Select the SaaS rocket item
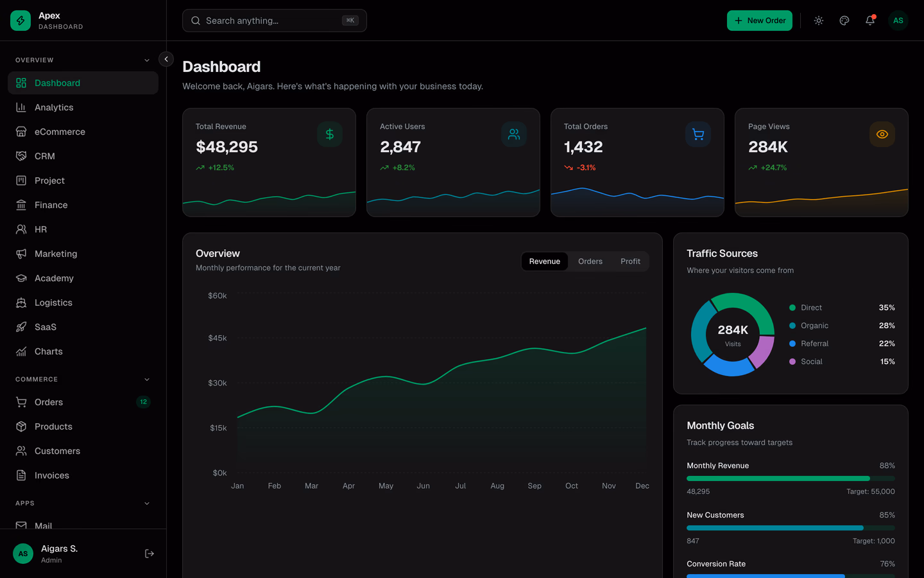The height and width of the screenshot is (578, 924). (x=83, y=327)
